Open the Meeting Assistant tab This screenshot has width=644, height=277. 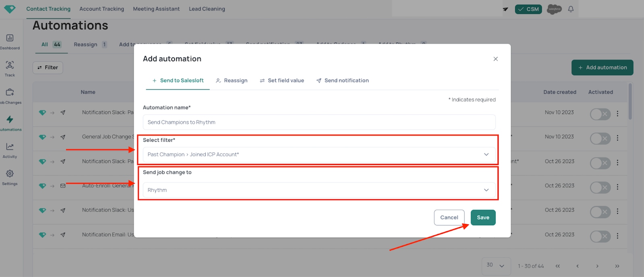[x=157, y=9]
